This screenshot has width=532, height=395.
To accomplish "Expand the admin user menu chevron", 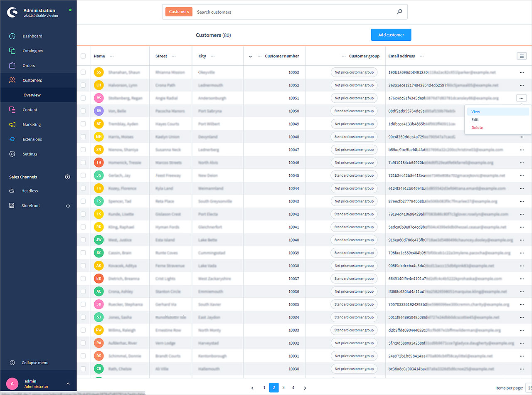I will tap(68, 383).
